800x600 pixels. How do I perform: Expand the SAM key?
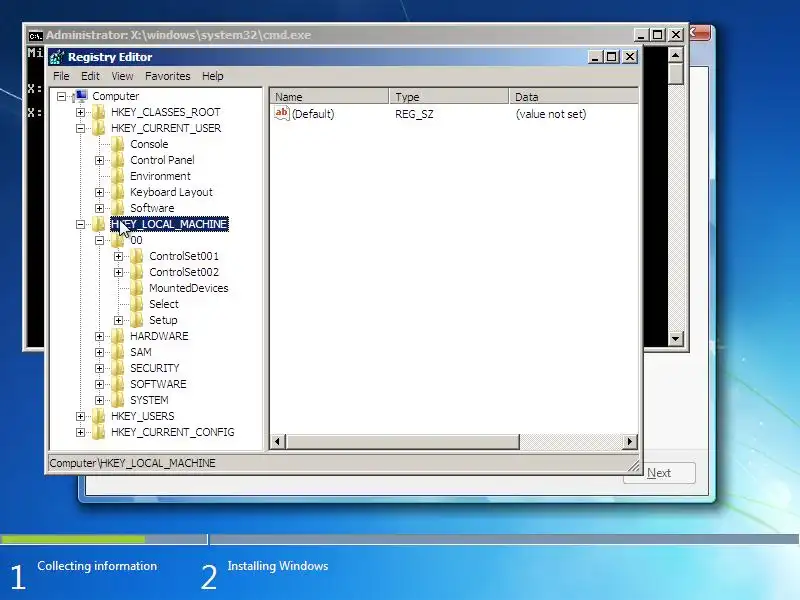point(99,352)
